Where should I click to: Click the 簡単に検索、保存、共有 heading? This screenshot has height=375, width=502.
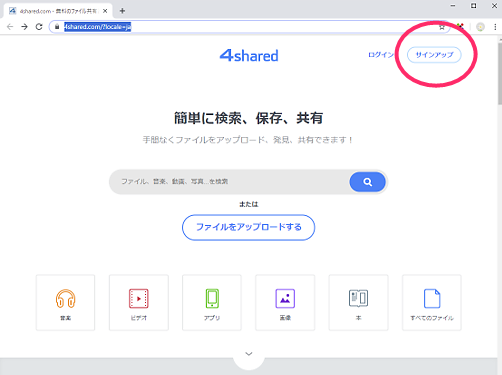tap(248, 118)
